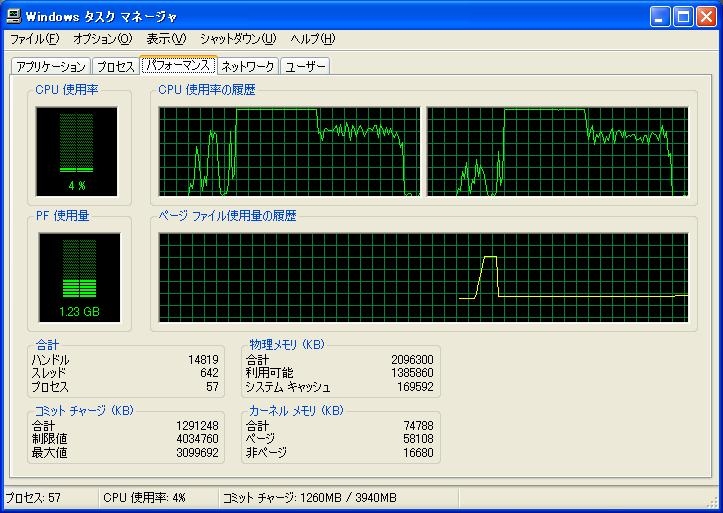Click the window resize grip corner

tap(713, 501)
